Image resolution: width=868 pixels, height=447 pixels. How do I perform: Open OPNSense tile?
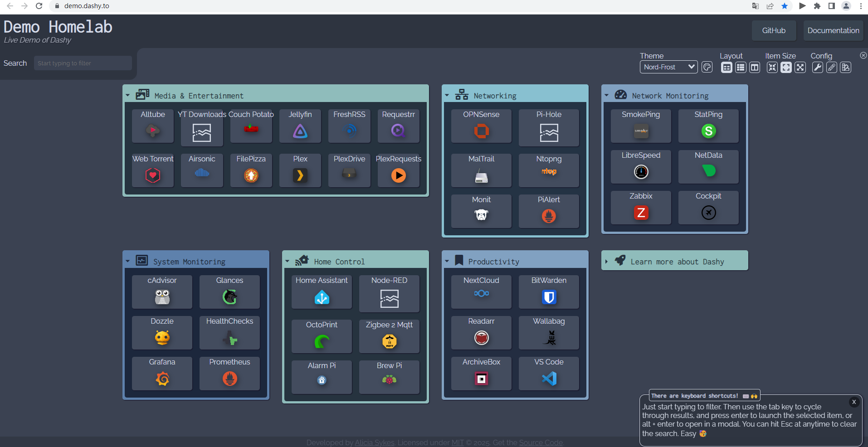[481, 126]
